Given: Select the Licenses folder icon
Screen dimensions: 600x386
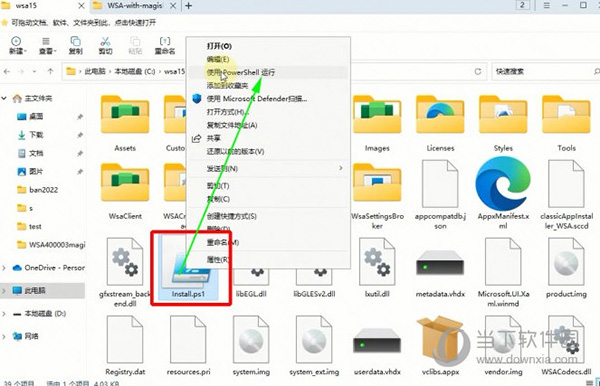Looking at the screenshot, I should click(440, 115).
